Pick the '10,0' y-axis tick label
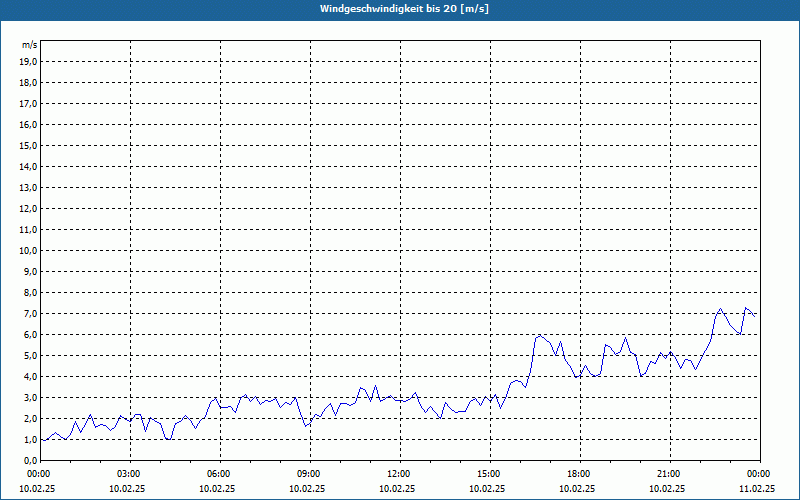 coord(29,251)
